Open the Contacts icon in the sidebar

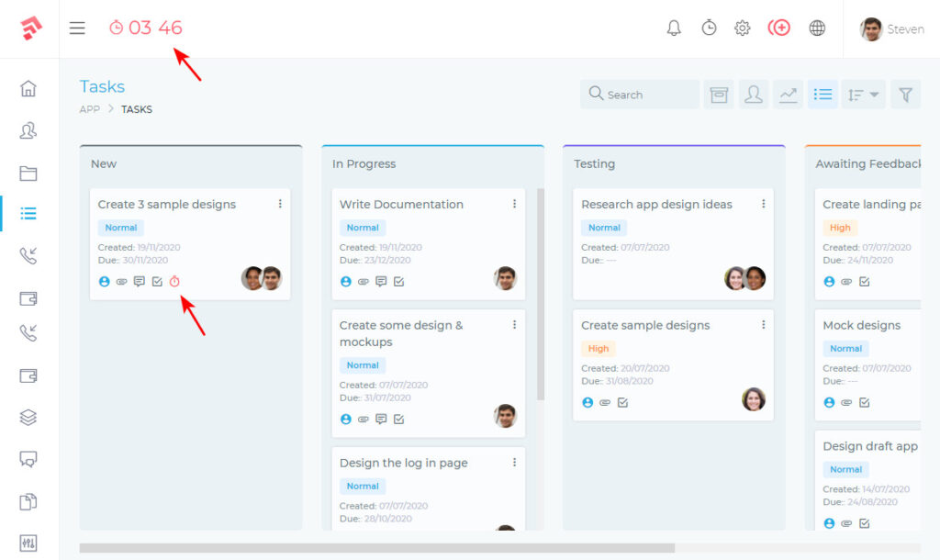[28, 130]
